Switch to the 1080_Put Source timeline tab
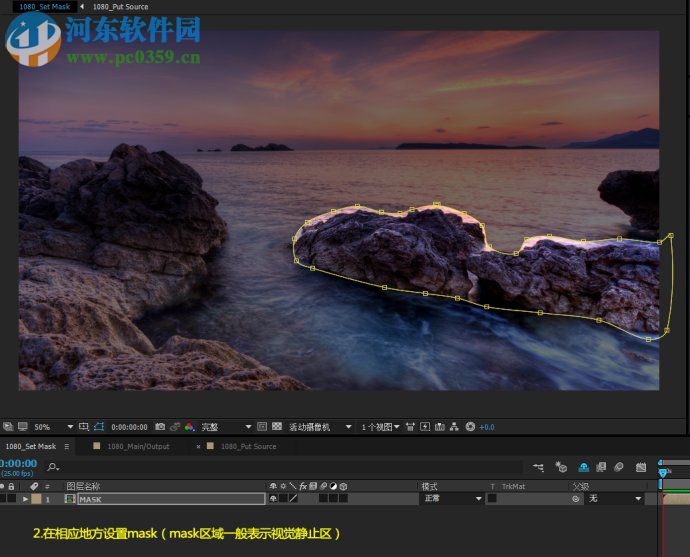The image size is (690, 557). [248, 446]
